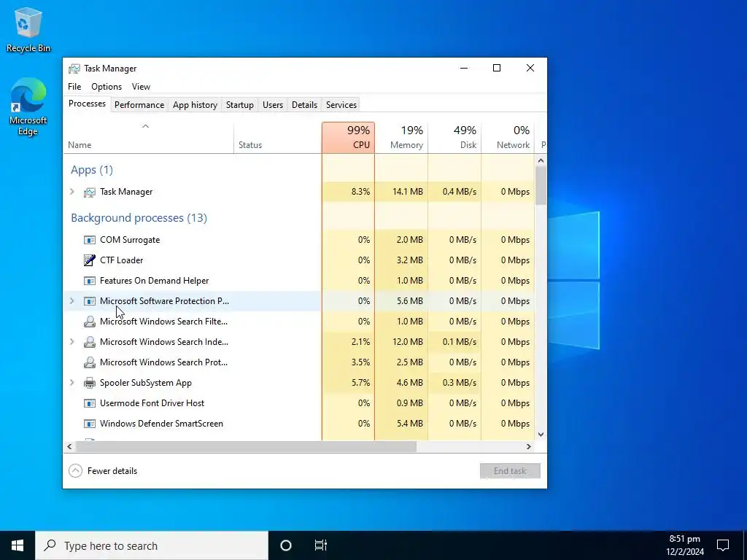Screen dimensions: 747x560
Task: Click the Spooler SubSystem App printer icon
Action: click(90, 383)
